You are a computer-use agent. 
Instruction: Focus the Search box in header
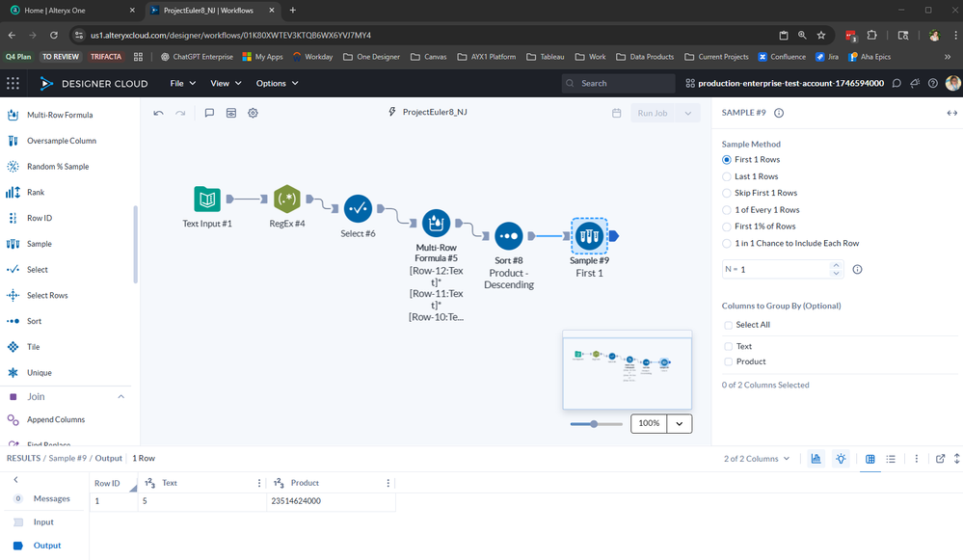619,83
